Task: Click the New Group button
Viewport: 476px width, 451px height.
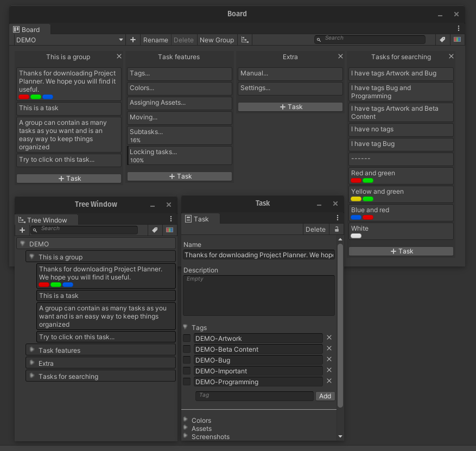Action: click(x=217, y=40)
